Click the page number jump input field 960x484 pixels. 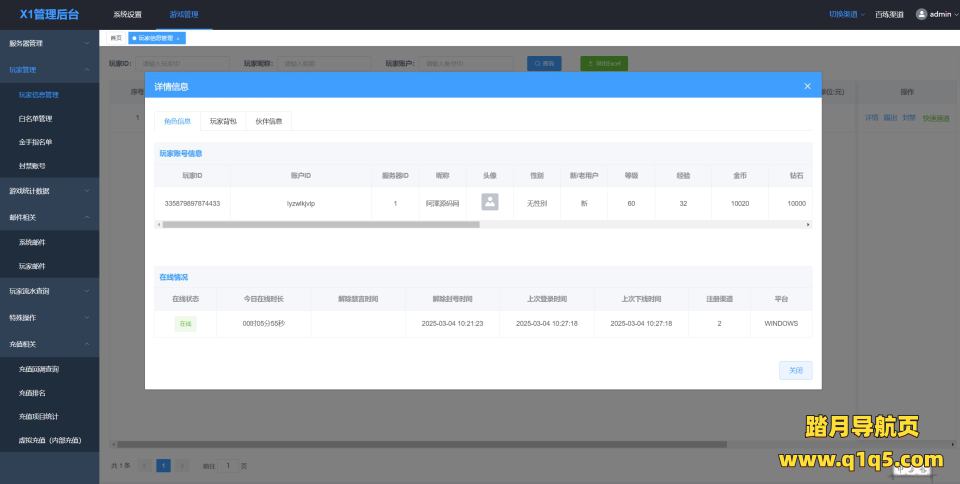point(229,466)
